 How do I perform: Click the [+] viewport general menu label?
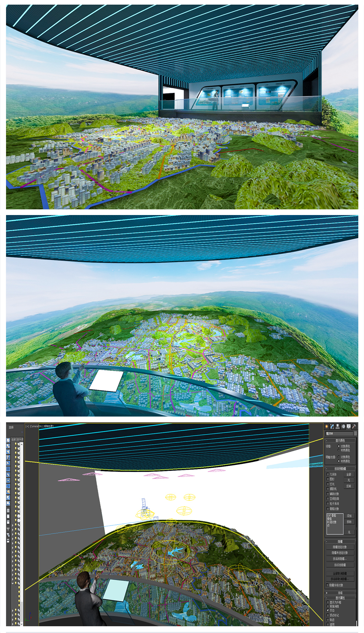point(27,427)
